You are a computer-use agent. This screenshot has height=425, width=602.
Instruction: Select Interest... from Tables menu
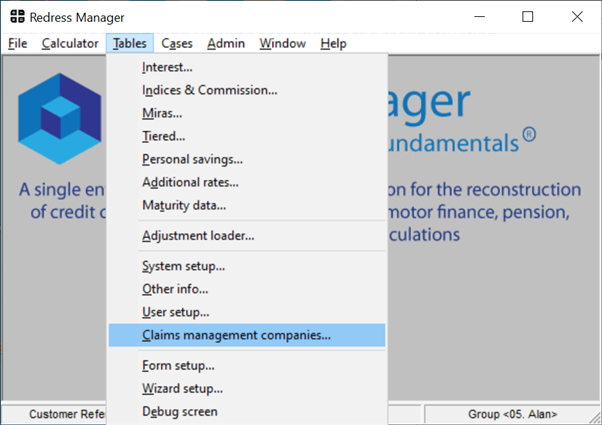[x=247, y=67]
